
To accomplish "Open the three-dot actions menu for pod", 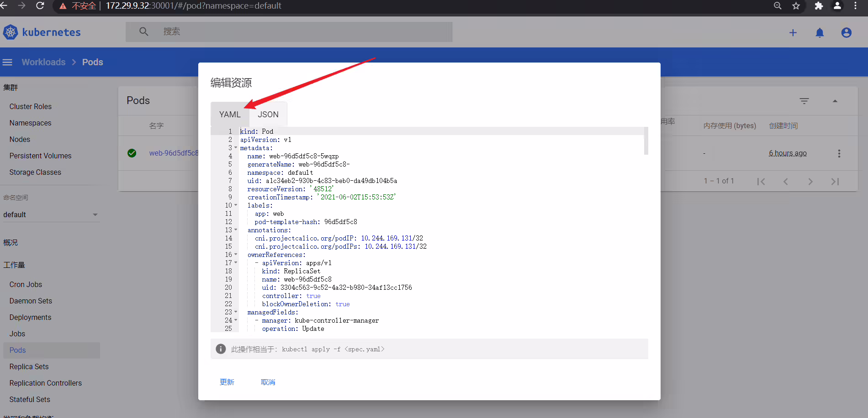I will pos(839,153).
